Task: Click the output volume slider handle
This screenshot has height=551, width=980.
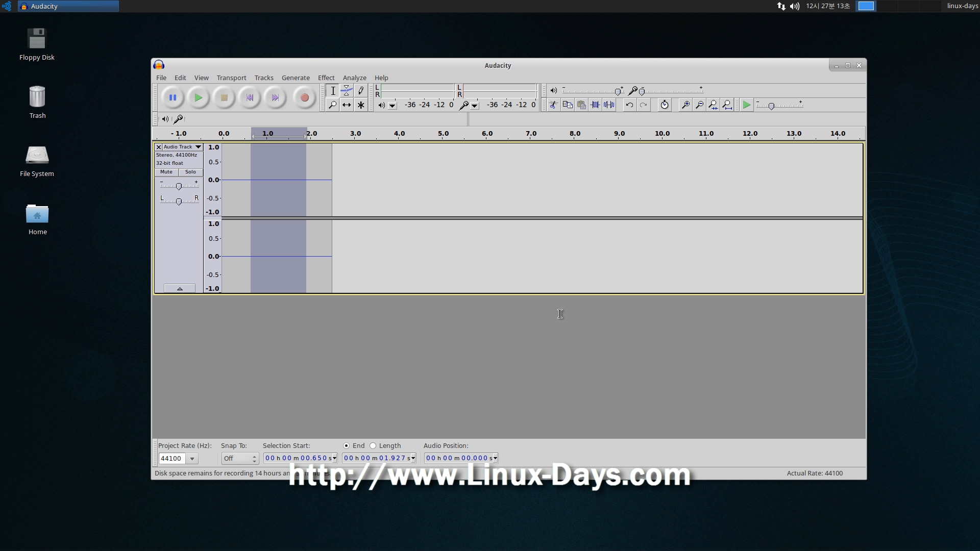Action: point(618,92)
